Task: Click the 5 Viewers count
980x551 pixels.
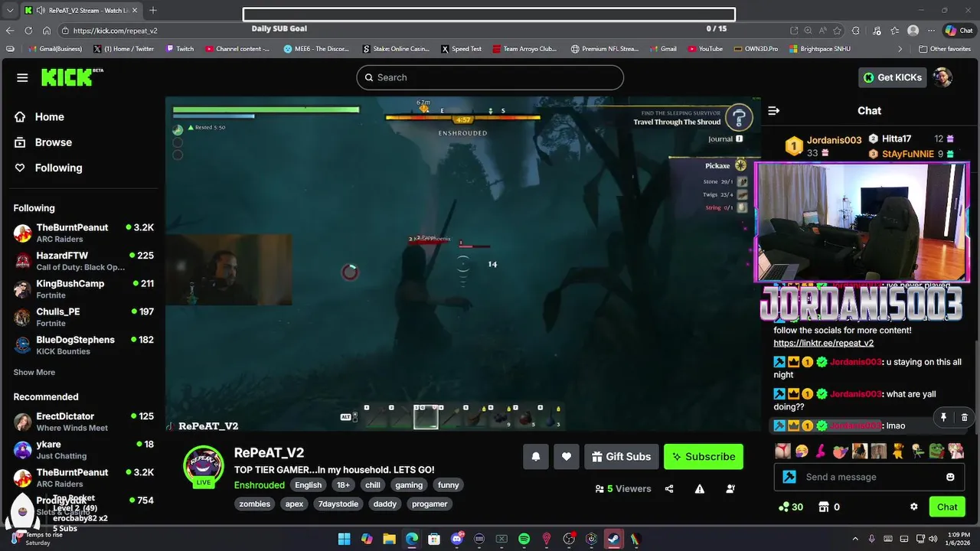Action: (x=623, y=489)
